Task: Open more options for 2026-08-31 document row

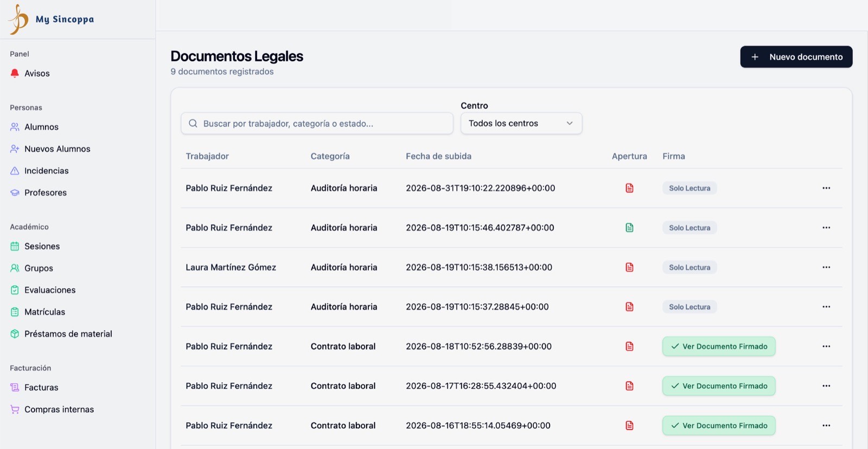Action: tap(826, 188)
